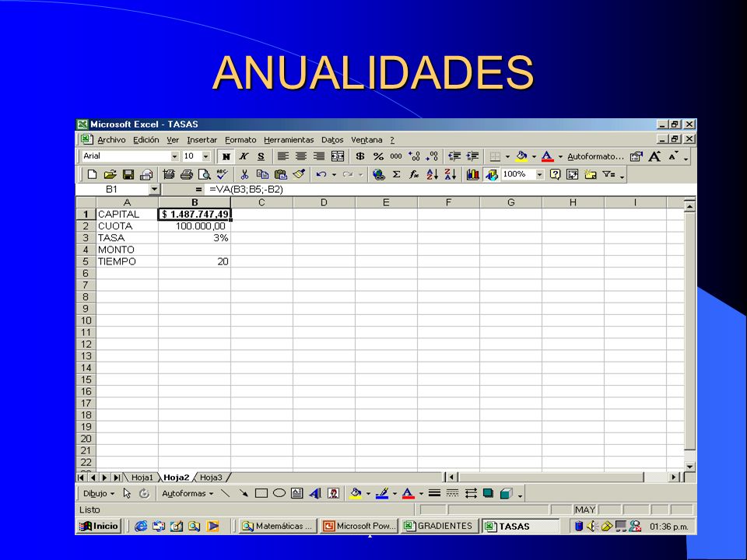Apply font color red A
The height and width of the screenshot is (560, 747).
(x=547, y=156)
